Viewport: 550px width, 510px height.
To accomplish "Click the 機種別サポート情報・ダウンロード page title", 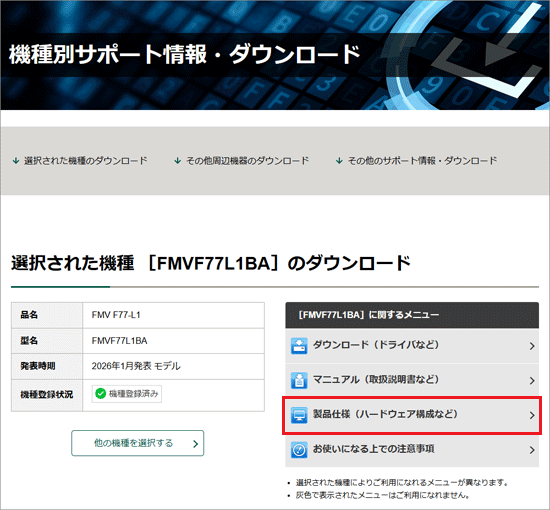I will 185,54.
